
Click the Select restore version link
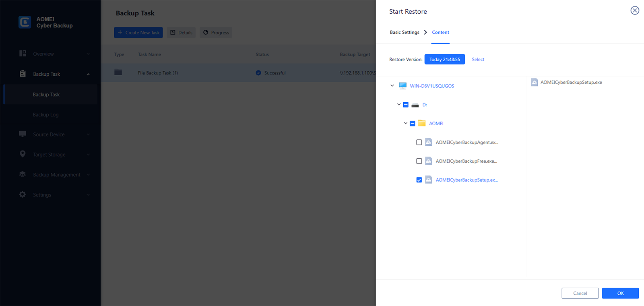point(478,60)
